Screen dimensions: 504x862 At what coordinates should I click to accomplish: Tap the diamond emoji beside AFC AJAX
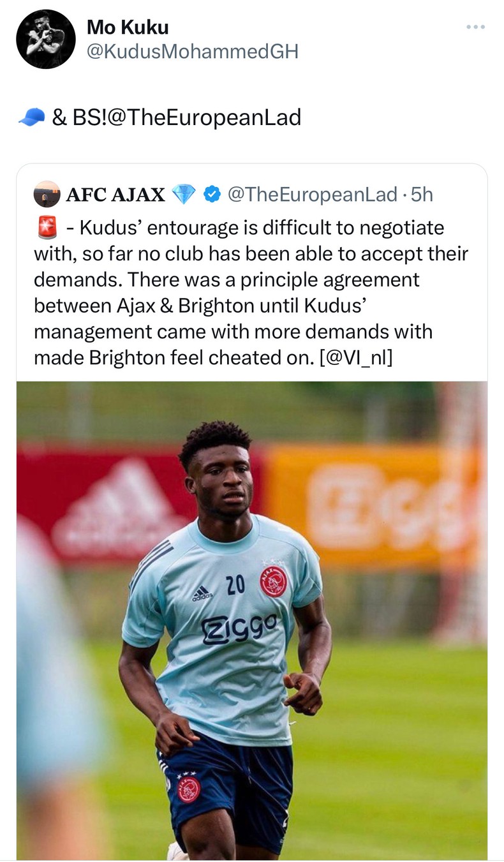184,195
